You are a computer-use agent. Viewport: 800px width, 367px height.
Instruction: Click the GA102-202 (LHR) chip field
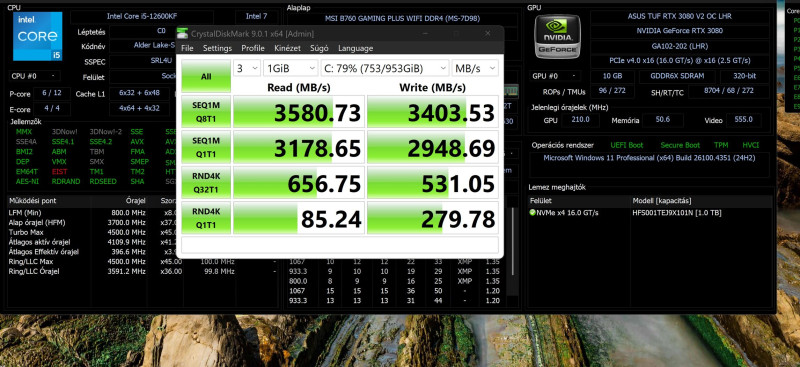[680, 45]
